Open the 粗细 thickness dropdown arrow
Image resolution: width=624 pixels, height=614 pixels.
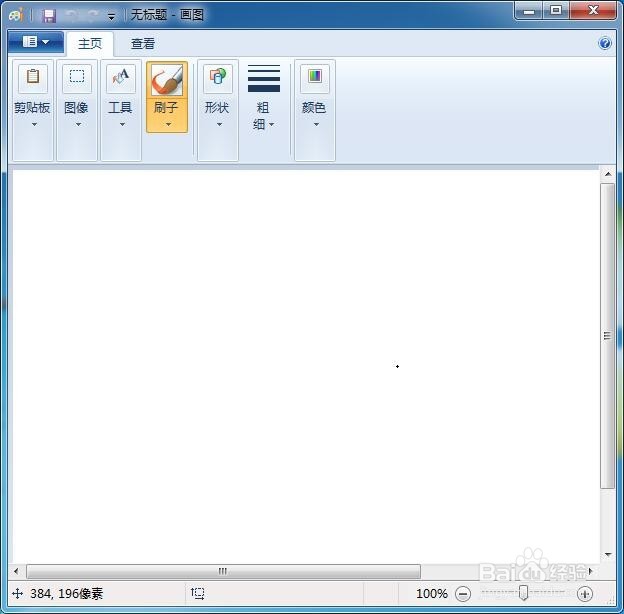tap(271, 125)
